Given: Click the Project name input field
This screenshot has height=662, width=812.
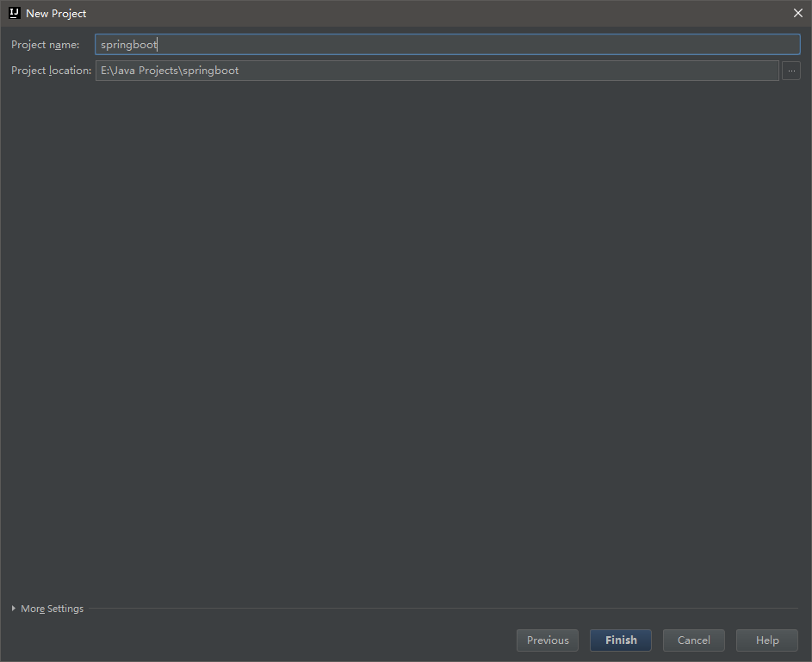Looking at the screenshot, I should coord(448,45).
